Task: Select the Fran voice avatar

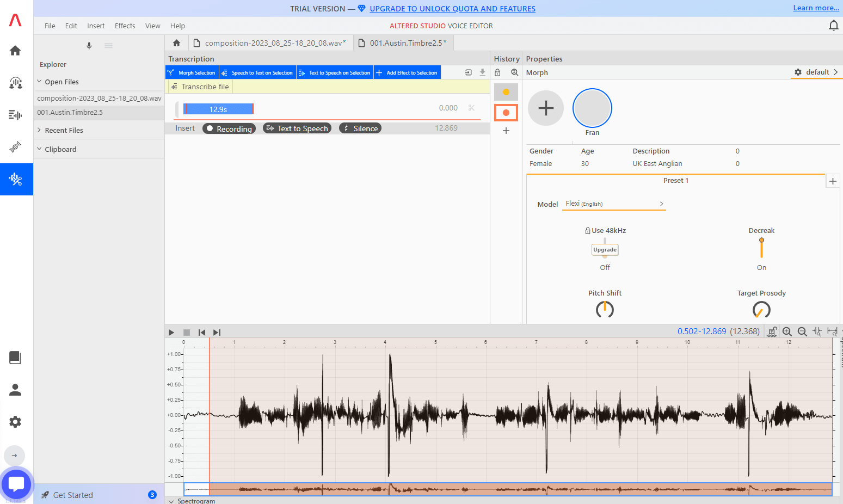Action: tap(592, 108)
